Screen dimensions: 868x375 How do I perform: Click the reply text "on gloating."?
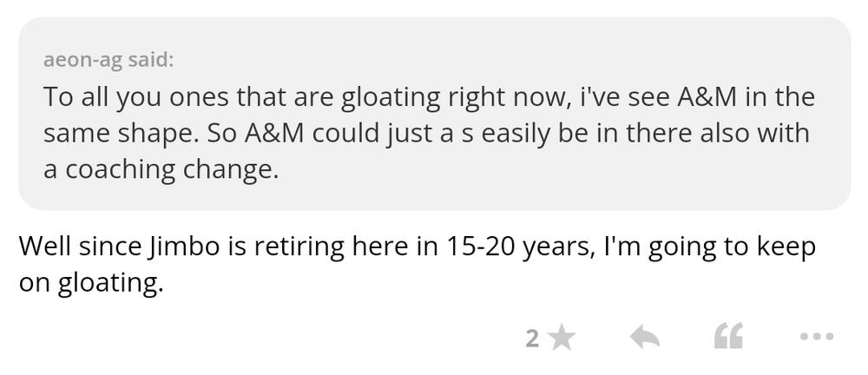[91, 283]
